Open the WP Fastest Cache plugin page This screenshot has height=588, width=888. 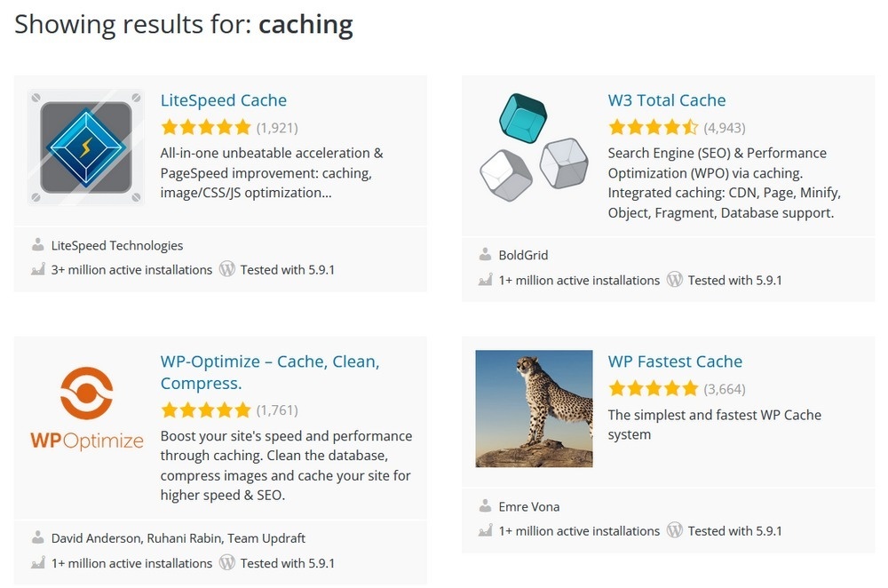675,361
